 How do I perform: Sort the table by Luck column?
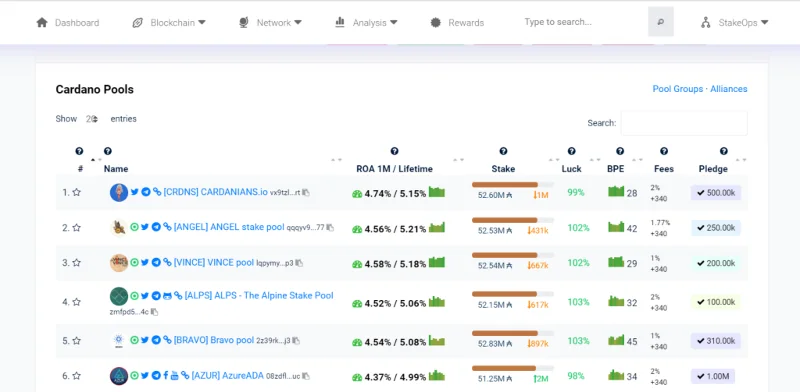point(571,169)
